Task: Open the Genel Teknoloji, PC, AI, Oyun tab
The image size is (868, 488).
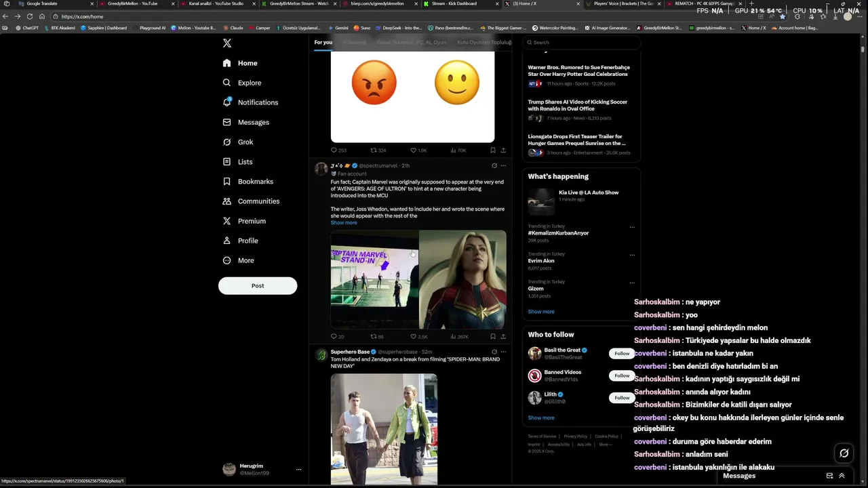Action: (x=412, y=42)
